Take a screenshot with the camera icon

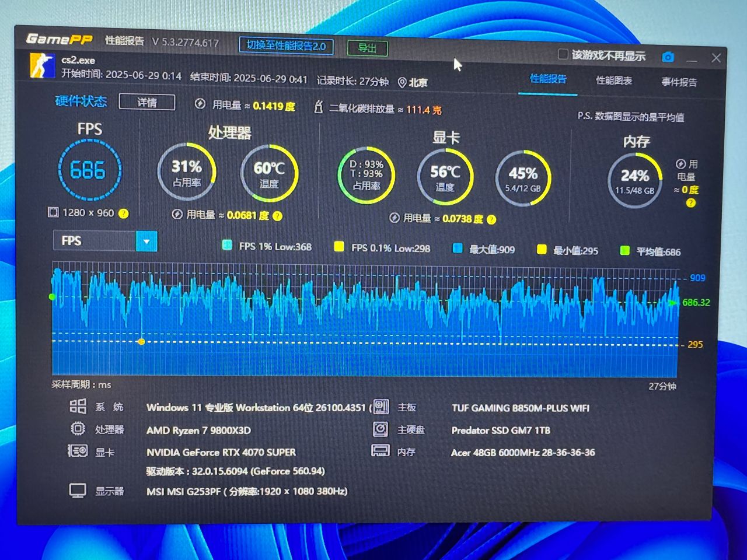tap(668, 57)
